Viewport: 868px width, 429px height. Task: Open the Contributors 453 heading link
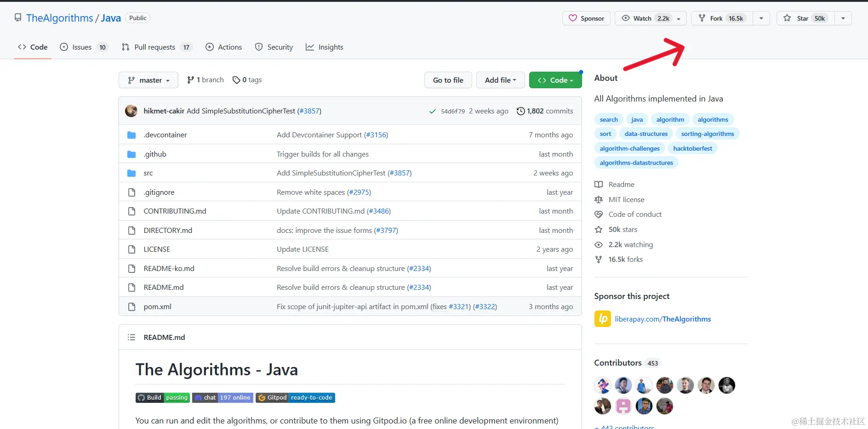pos(628,363)
